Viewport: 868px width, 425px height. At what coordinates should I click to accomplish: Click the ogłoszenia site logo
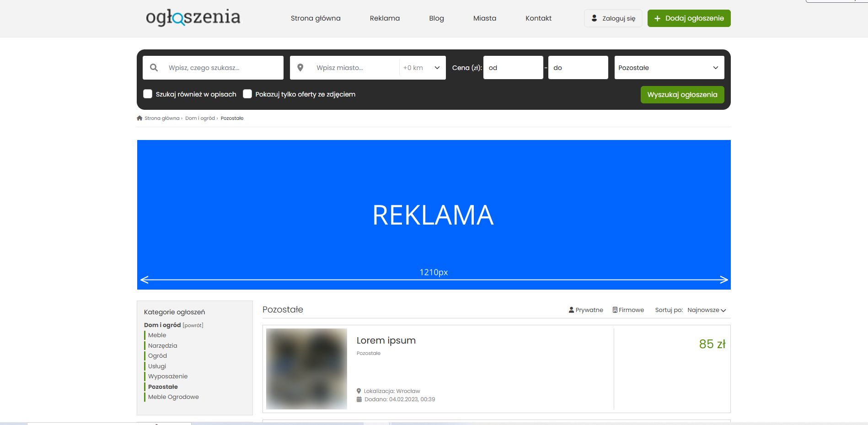point(193,17)
